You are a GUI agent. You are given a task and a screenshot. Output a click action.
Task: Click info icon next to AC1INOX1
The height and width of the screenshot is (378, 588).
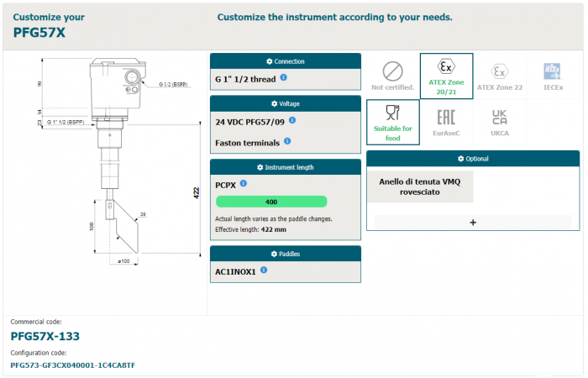(262, 270)
